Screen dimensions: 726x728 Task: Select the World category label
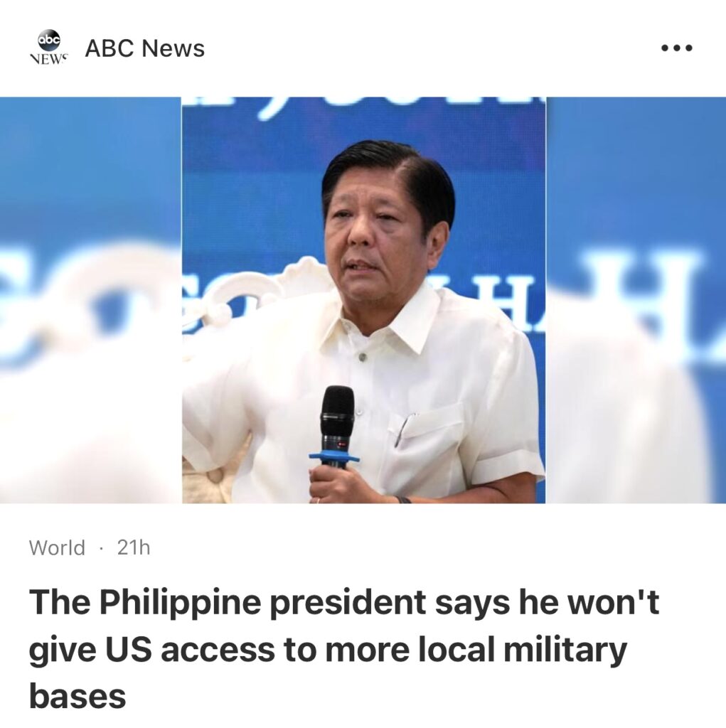click(x=57, y=547)
